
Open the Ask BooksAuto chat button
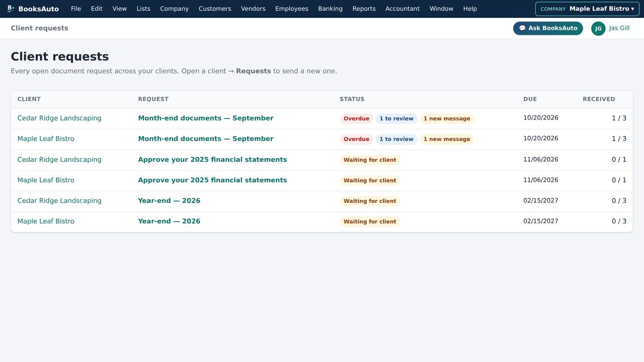548,28
